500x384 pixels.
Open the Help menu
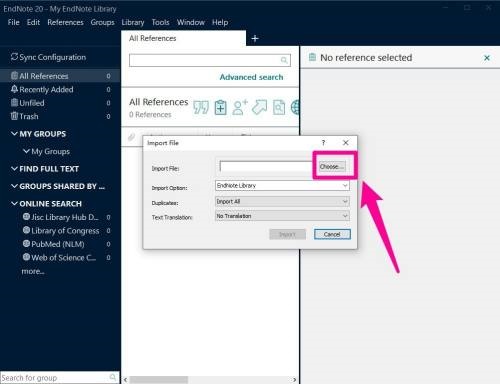tap(220, 22)
